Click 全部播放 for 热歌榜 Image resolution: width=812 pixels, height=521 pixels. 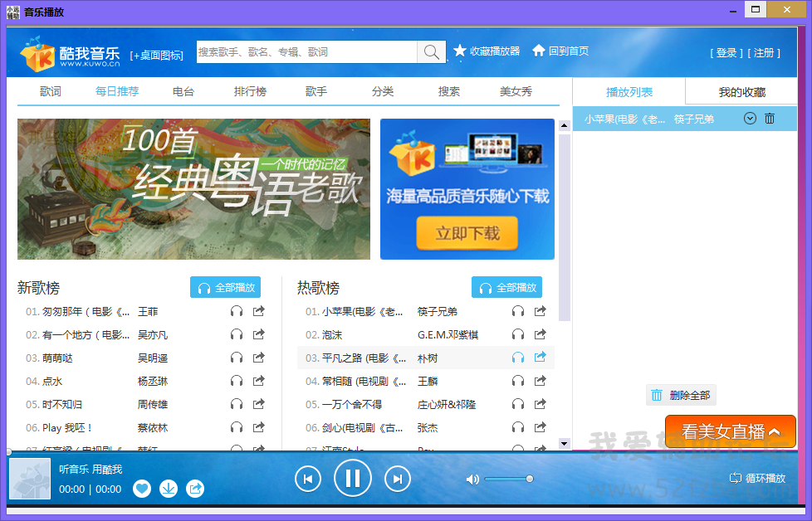[x=506, y=287]
